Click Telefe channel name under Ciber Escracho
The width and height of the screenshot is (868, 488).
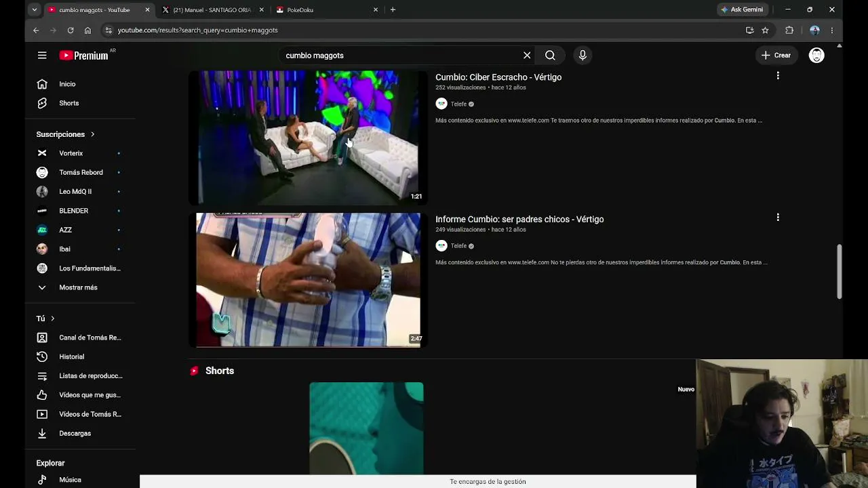(x=459, y=104)
